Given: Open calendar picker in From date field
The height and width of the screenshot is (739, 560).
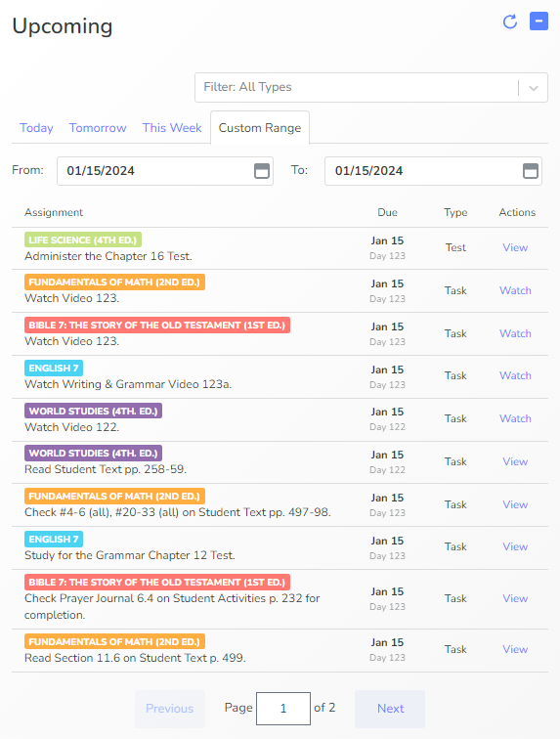Looking at the screenshot, I should 262,171.
